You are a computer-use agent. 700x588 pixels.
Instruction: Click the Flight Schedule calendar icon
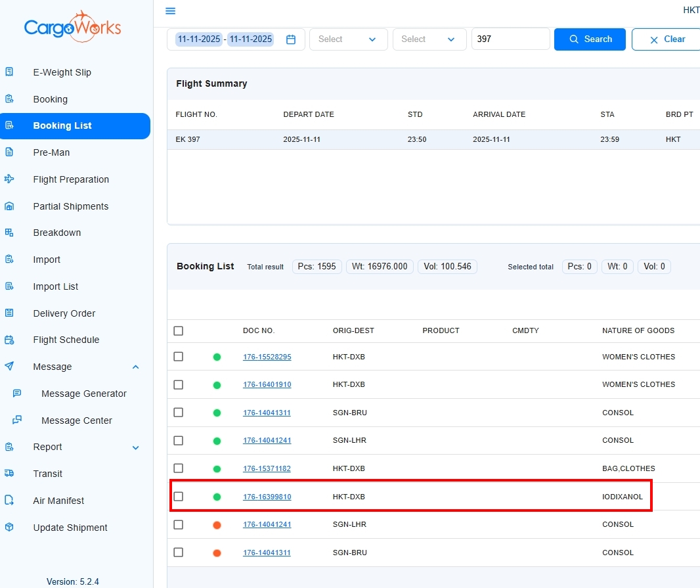click(x=9, y=340)
